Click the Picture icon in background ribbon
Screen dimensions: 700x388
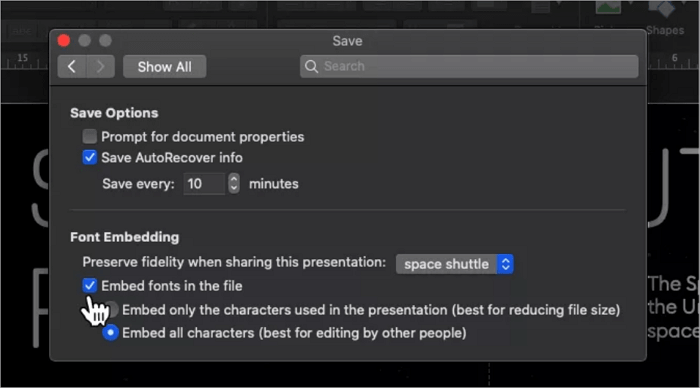[x=608, y=9]
